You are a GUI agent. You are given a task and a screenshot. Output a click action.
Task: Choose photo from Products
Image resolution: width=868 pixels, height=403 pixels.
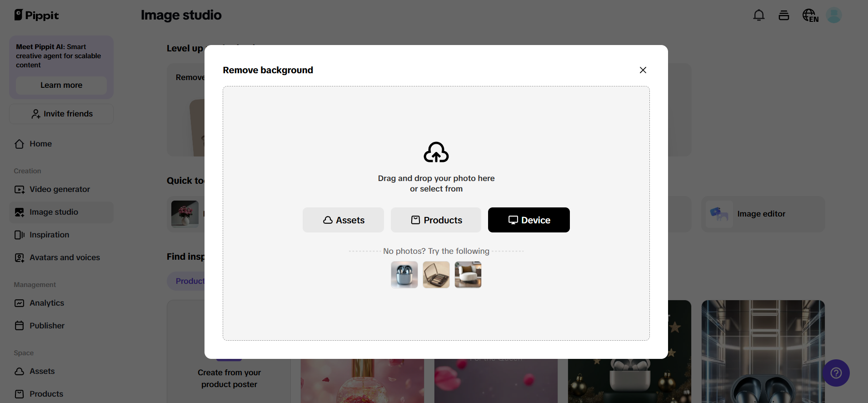436,220
